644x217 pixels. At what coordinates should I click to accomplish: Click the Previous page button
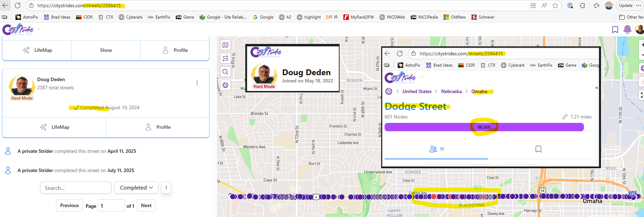(x=69, y=205)
